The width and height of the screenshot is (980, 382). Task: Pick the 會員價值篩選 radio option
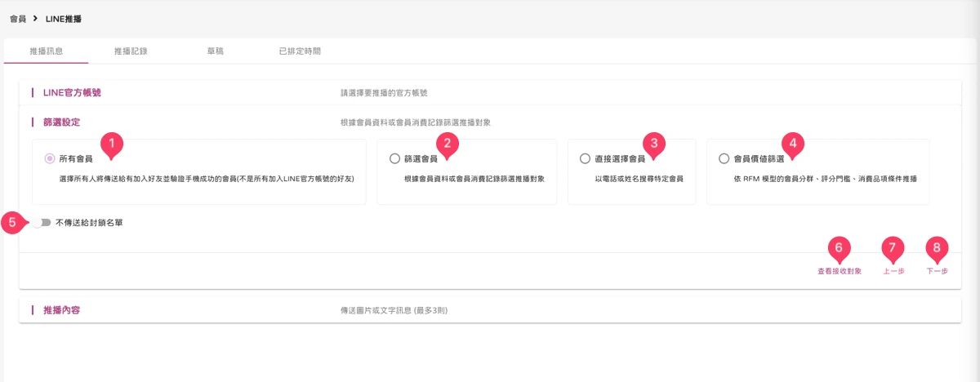click(x=724, y=158)
